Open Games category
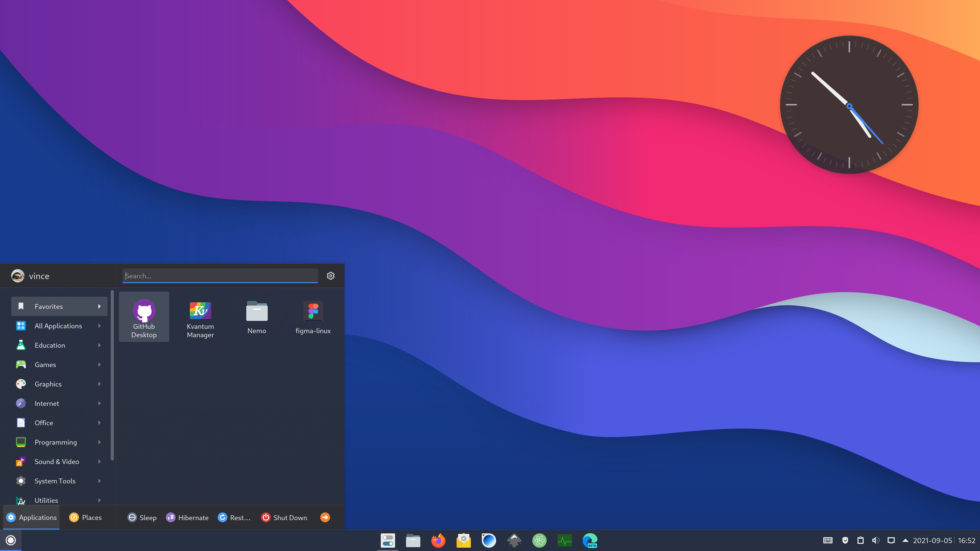Screen dimensions: 980x551 coord(59,365)
